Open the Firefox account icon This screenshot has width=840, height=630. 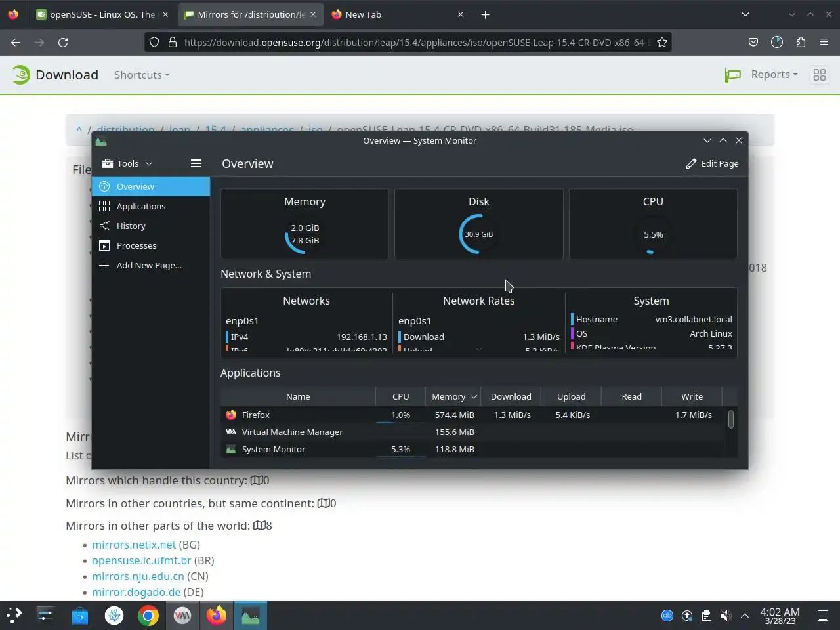(777, 42)
